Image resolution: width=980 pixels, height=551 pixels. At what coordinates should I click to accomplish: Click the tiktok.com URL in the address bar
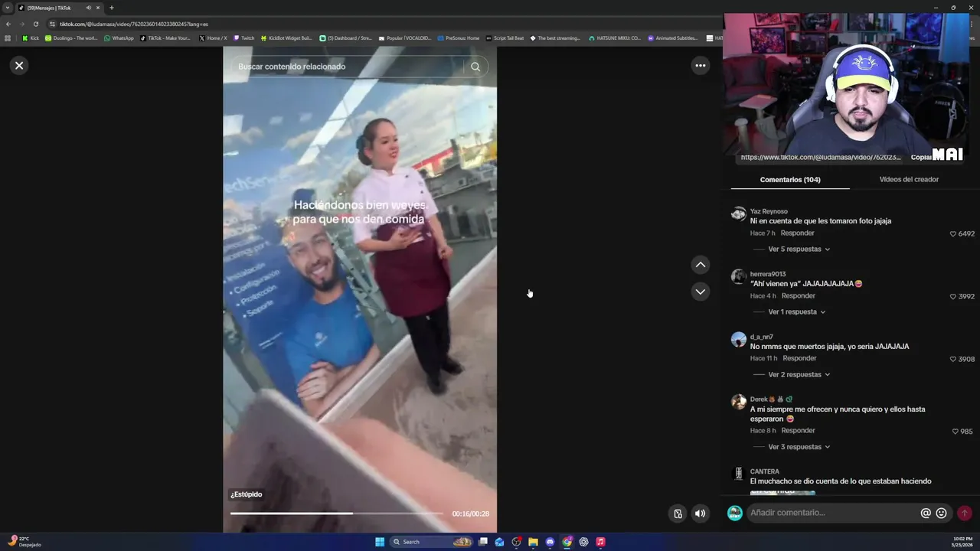(134, 24)
